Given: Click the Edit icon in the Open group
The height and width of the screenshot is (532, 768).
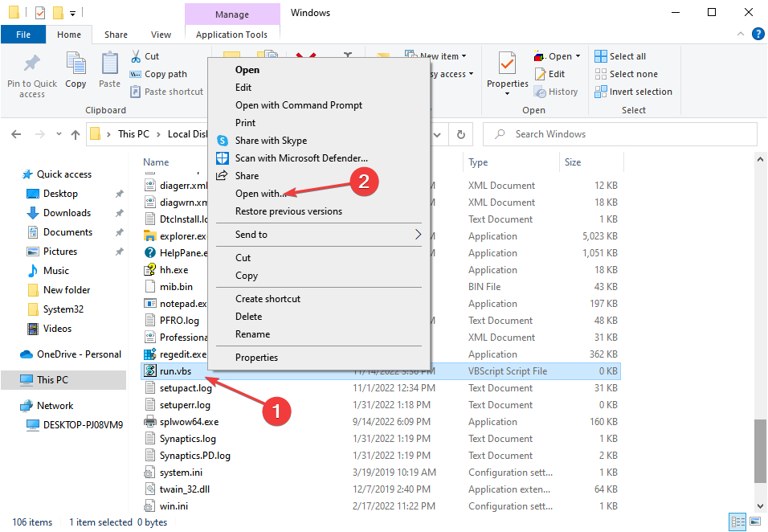Looking at the screenshot, I should [540, 74].
